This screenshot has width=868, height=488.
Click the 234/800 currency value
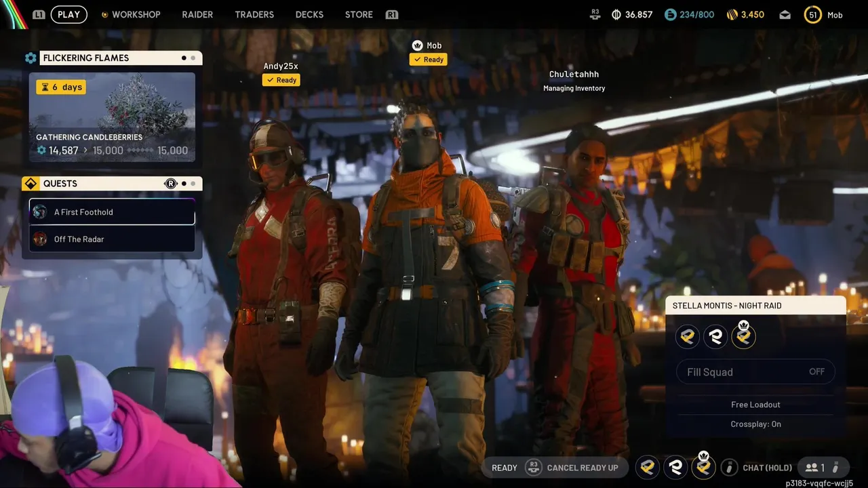point(698,14)
